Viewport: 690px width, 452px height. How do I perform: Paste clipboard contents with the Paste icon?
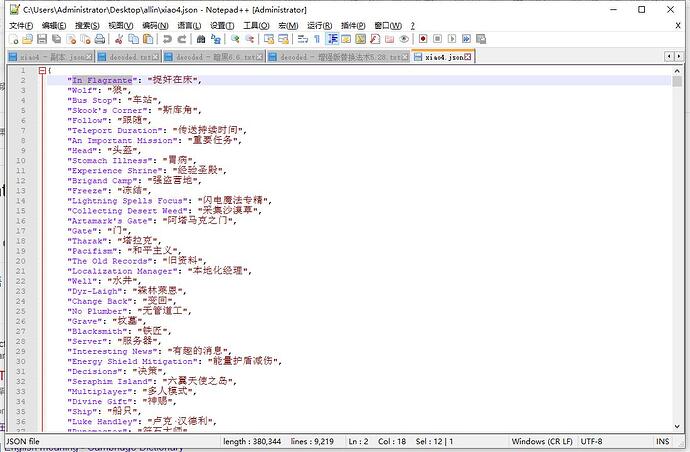tap(148, 39)
